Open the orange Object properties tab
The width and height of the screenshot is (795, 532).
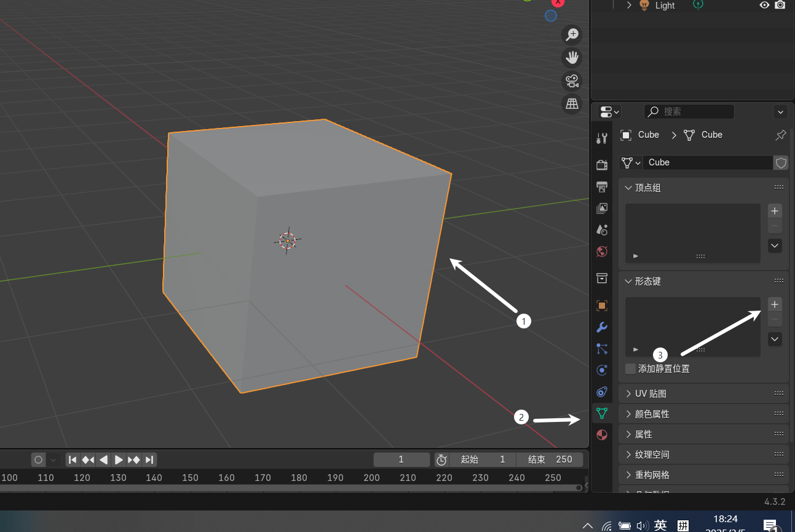602,306
